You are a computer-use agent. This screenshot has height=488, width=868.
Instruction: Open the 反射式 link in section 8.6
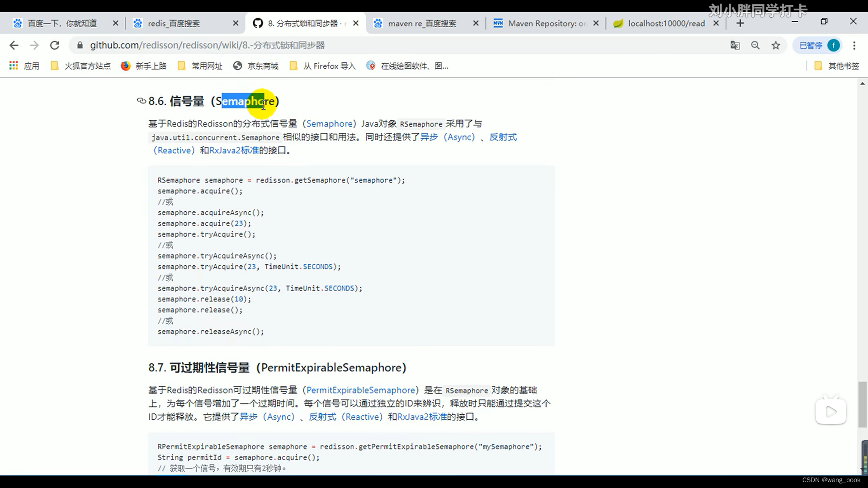(503, 137)
